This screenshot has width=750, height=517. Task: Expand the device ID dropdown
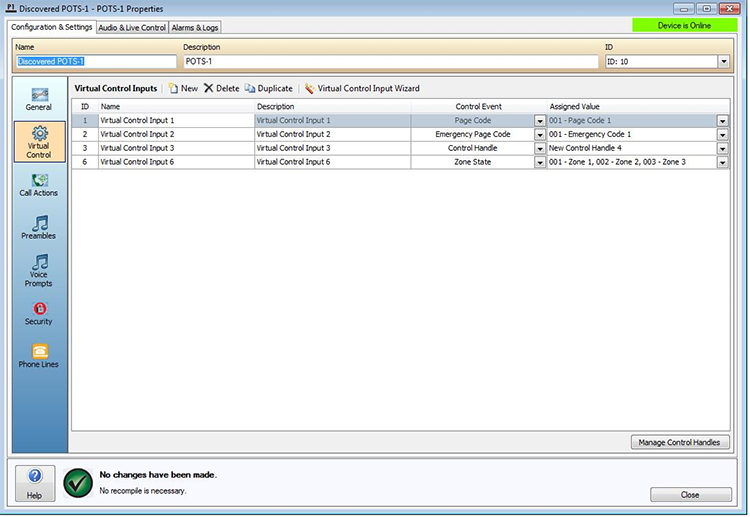coord(723,62)
